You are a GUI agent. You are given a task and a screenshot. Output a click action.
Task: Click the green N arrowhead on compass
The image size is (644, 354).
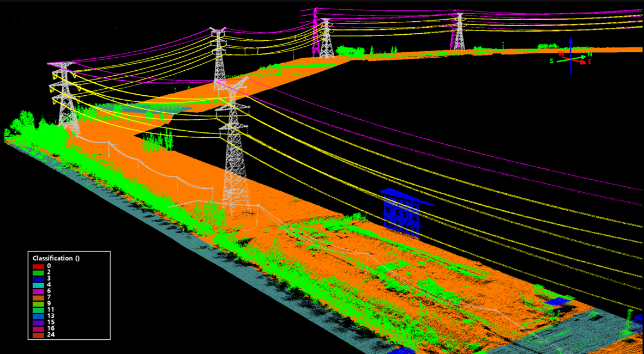pyautogui.click(x=583, y=56)
